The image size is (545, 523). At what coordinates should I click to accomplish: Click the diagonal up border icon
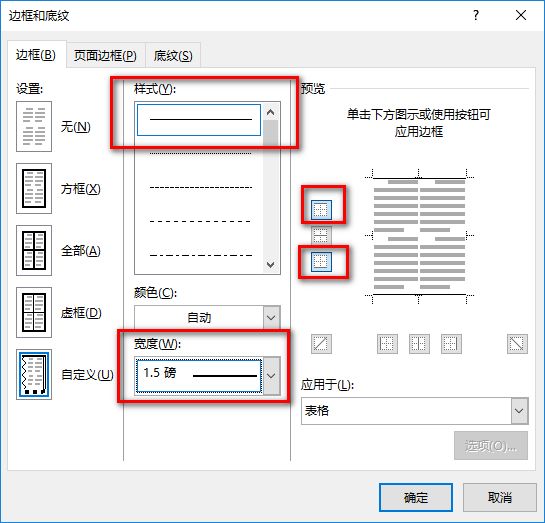(321, 344)
